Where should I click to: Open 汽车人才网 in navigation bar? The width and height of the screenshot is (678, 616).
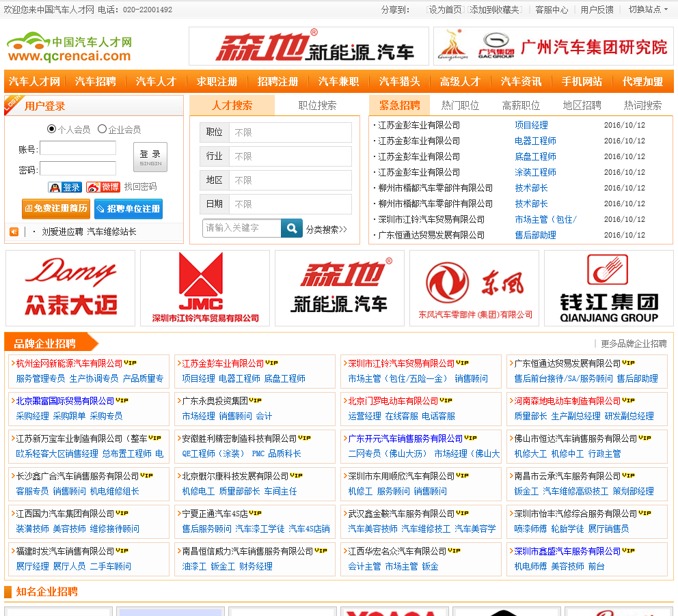tap(35, 81)
